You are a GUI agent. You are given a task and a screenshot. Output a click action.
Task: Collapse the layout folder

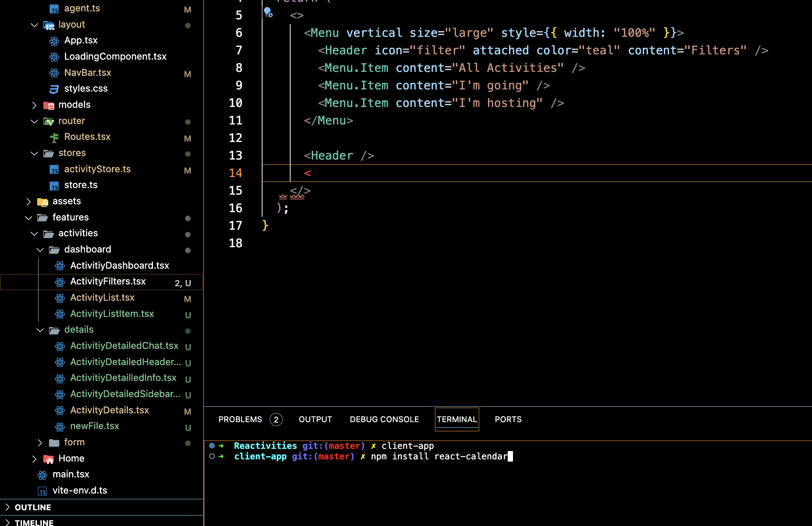34,25
